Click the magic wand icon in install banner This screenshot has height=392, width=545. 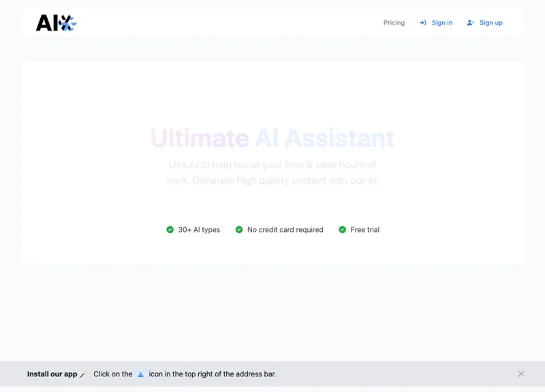tap(83, 374)
